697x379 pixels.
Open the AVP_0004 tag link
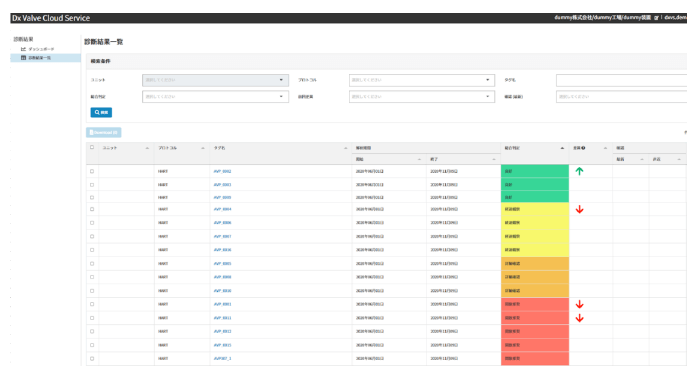(x=222, y=209)
